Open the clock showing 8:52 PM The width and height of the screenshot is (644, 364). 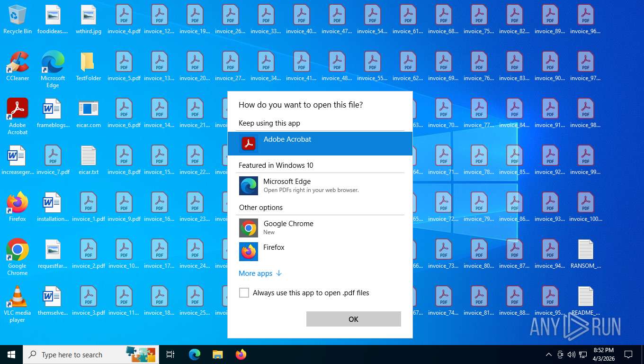[x=603, y=355]
